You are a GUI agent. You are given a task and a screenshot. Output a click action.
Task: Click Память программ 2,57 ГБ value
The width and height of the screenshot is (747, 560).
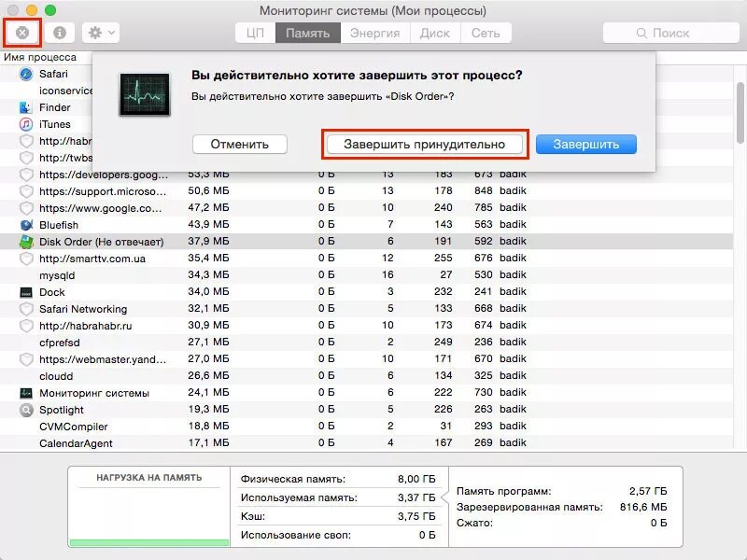click(x=648, y=491)
